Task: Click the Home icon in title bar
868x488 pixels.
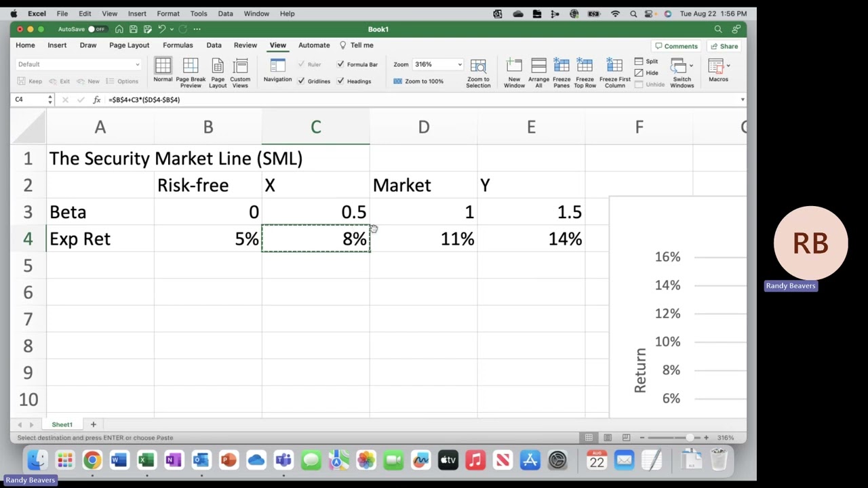Action: click(x=119, y=29)
